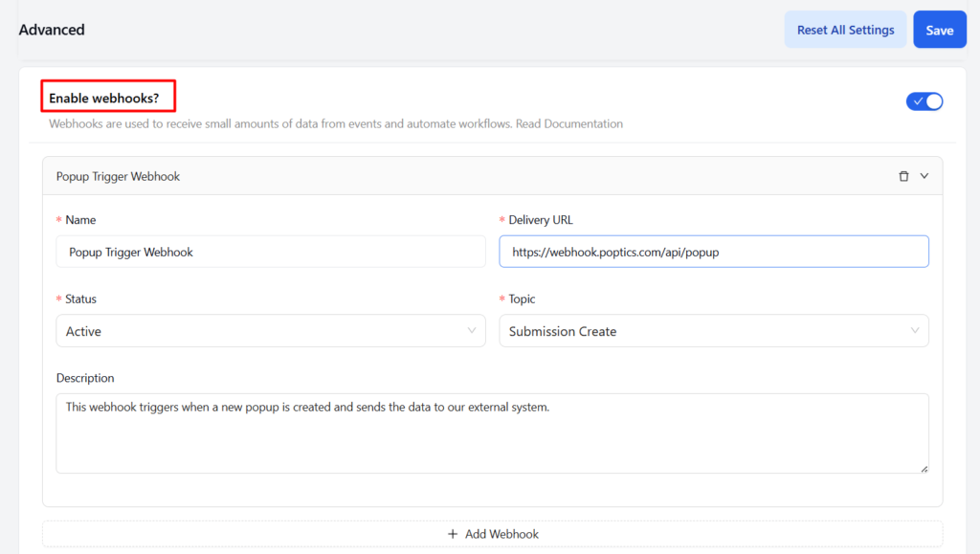The height and width of the screenshot is (554, 980).
Task: Collapse the Popup Trigger Webhook panel chevron
Action: [x=924, y=176]
